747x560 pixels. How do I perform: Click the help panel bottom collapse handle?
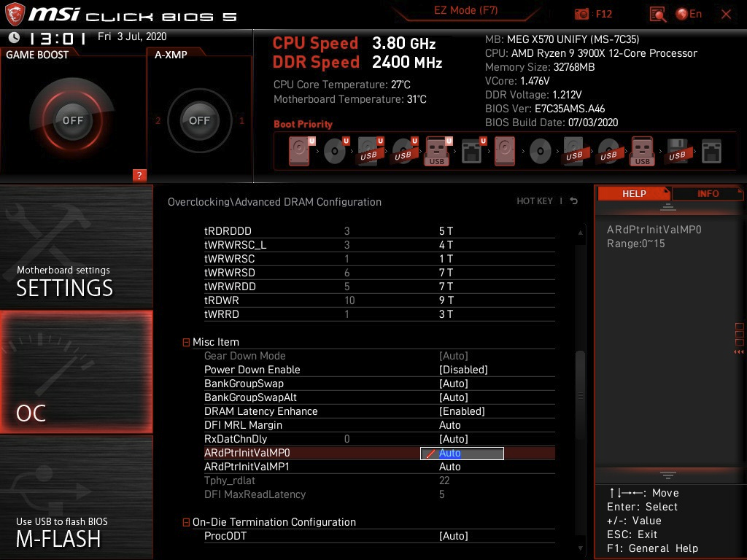(x=668, y=475)
